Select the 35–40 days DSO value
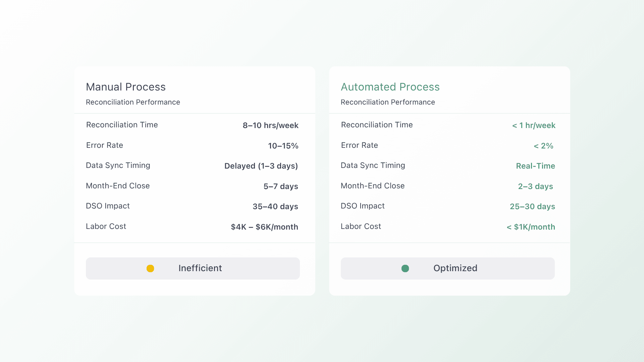 [275, 206]
